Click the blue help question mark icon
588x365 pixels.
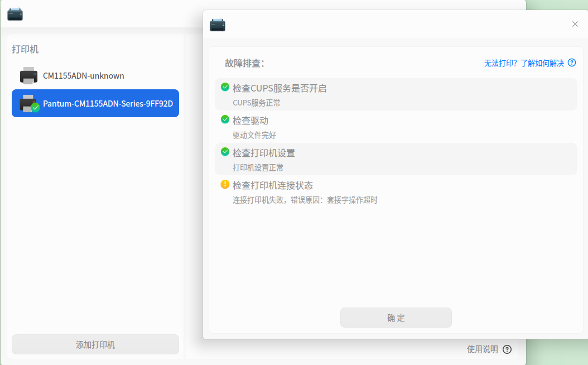point(572,63)
